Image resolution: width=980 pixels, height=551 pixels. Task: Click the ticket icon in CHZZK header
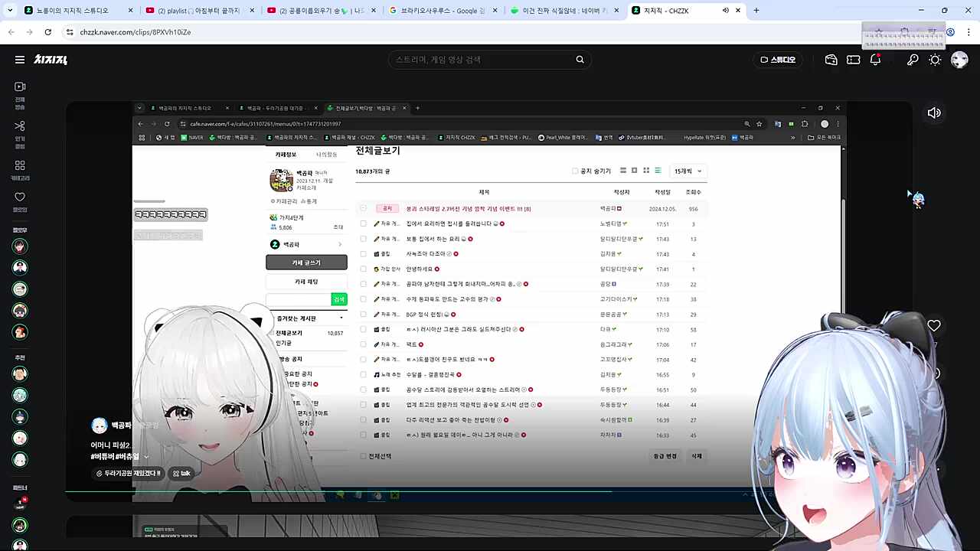point(853,60)
